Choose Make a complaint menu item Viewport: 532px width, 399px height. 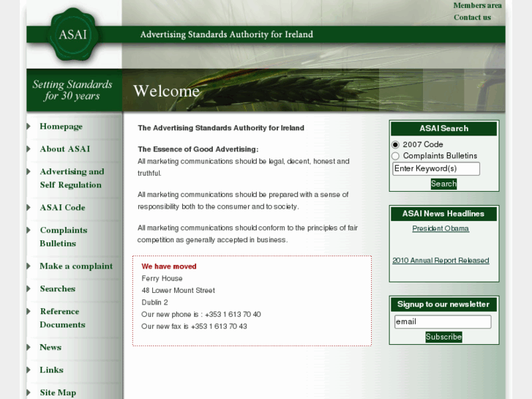coord(76,266)
